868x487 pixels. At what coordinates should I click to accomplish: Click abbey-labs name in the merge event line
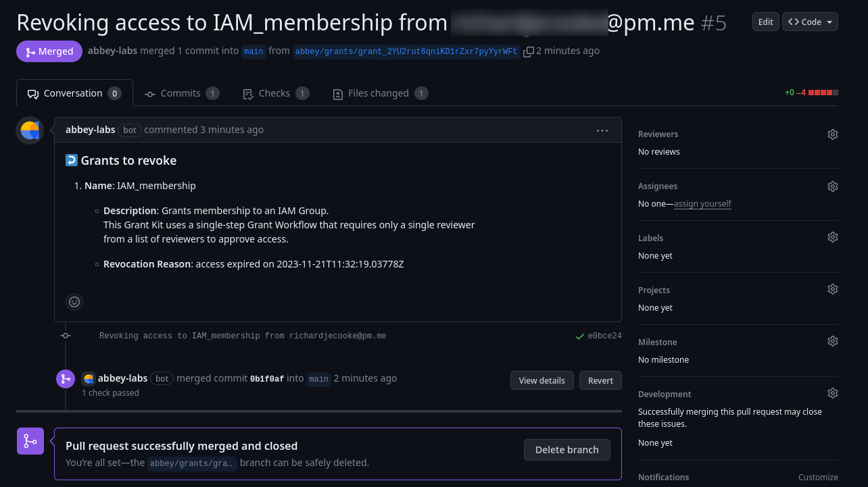[123, 379]
